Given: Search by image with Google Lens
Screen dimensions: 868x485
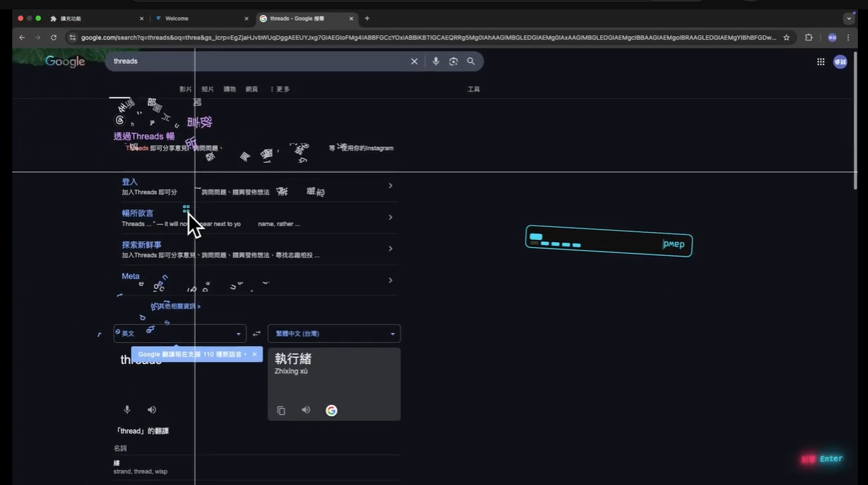Looking at the screenshot, I should 453,61.
